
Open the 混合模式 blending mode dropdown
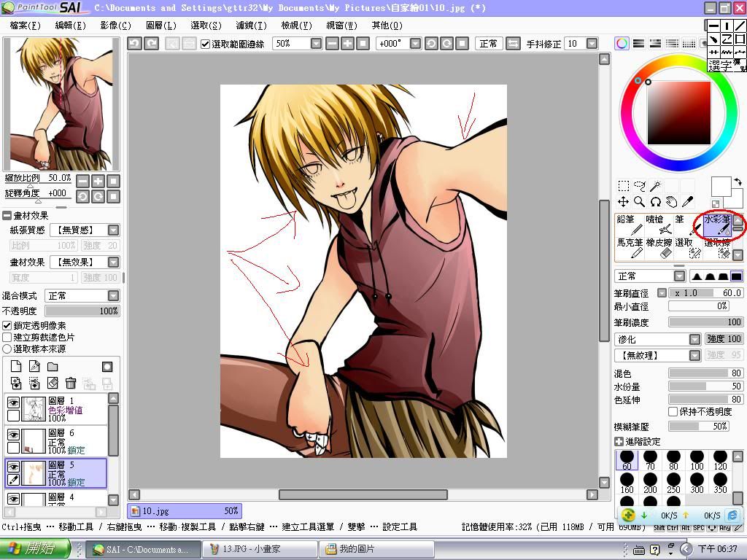click(x=113, y=296)
